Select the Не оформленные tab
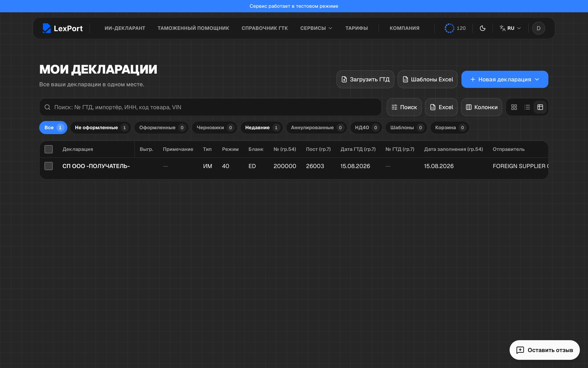Screen dimensions: 588x368 click(x=101, y=128)
